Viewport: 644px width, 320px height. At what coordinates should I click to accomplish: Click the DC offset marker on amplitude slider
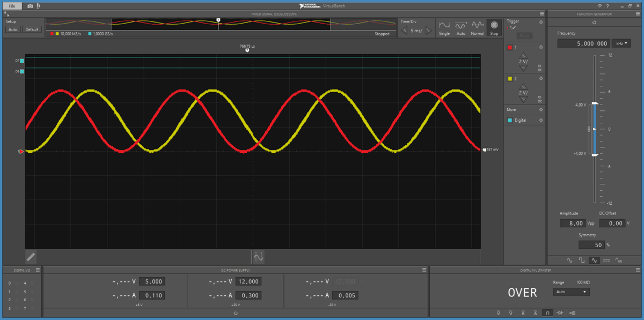coord(594,129)
